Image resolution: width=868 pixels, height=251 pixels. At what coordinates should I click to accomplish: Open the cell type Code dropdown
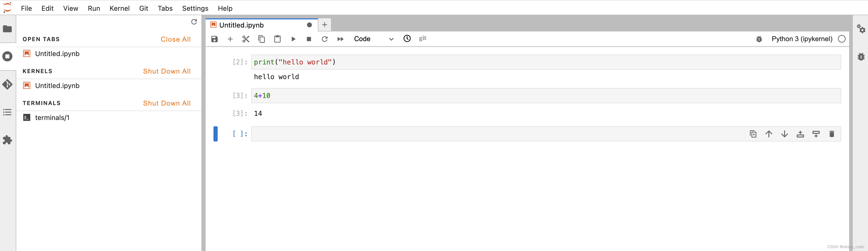coord(374,39)
